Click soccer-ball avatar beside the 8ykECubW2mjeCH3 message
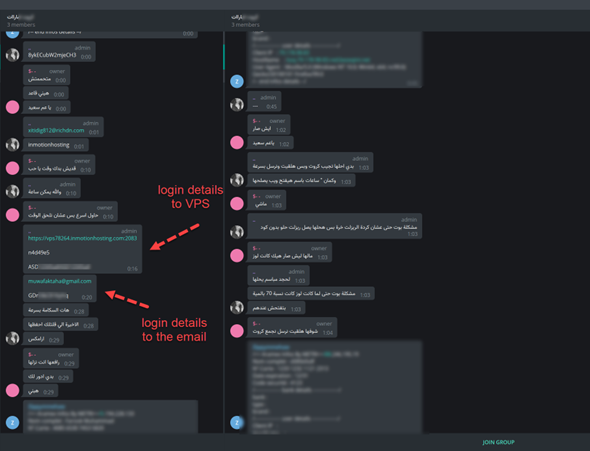The width and height of the screenshot is (590, 451). (x=12, y=55)
